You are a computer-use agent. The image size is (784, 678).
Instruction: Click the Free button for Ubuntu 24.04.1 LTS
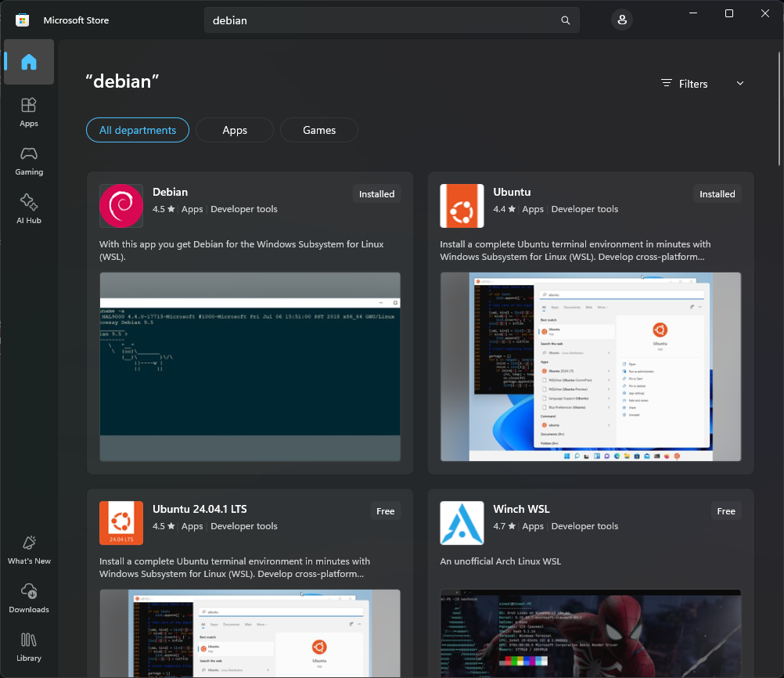pyautogui.click(x=386, y=511)
